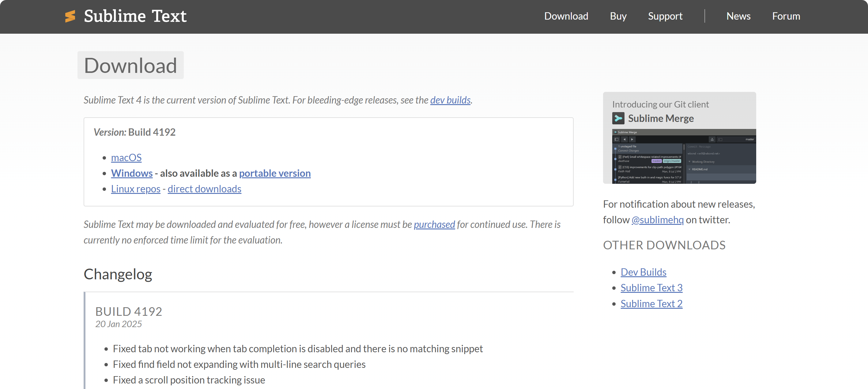Viewport: 868px width, 389px height.
Task: Select the Sublime Text 2 download link
Action: (651, 304)
